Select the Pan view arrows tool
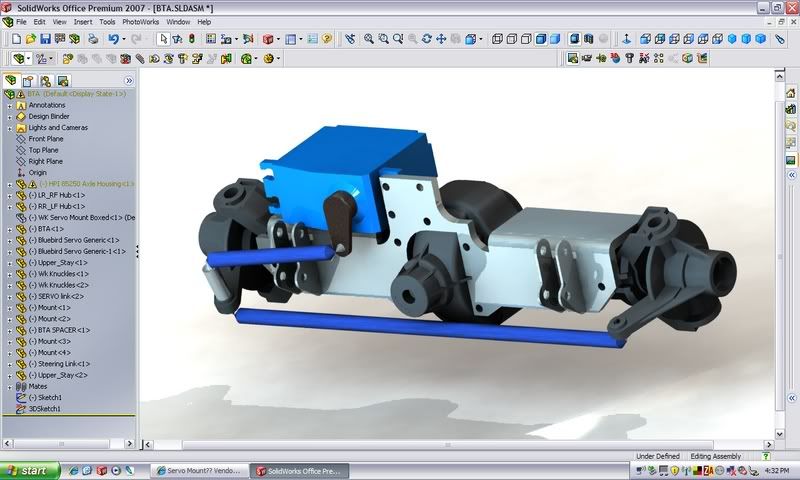This screenshot has height=480, width=800. tap(441, 39)
